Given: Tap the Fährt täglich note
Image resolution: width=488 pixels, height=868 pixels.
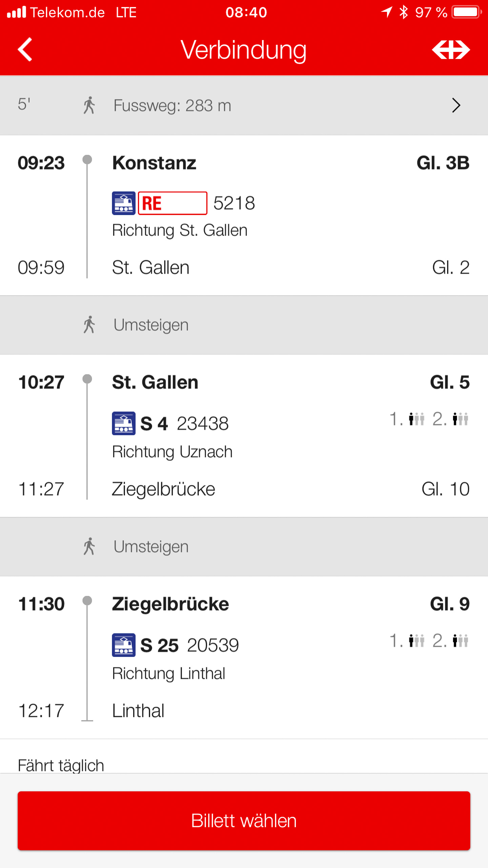Looking at the screenshot, I should [x=61, y=765].
